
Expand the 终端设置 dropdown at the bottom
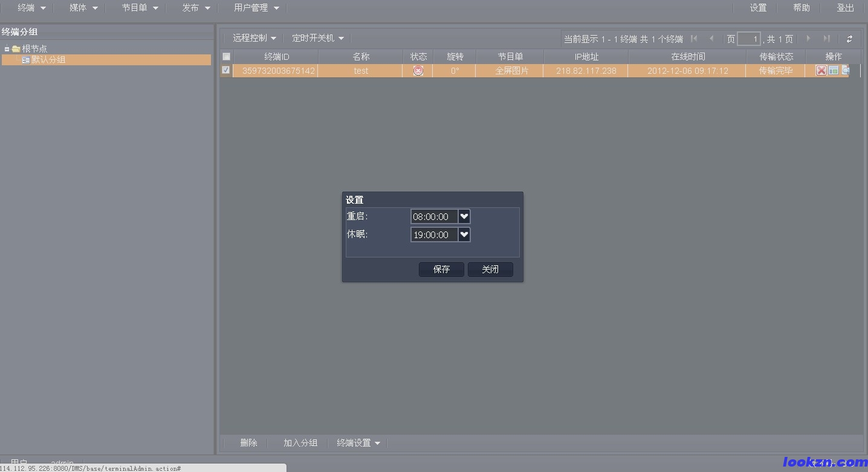coord(358,442)
